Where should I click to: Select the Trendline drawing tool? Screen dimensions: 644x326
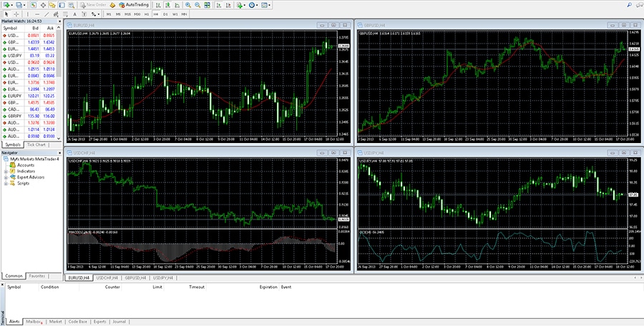47,14
